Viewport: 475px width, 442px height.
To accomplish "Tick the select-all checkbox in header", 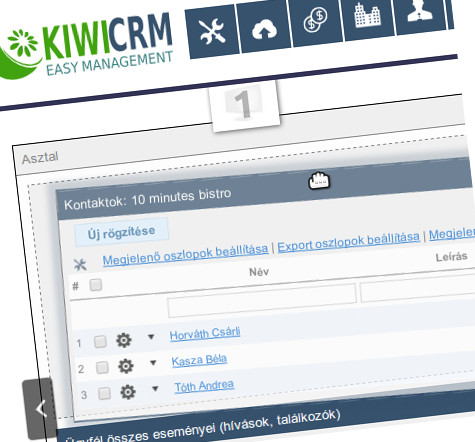I will click(x=96, y=285).
